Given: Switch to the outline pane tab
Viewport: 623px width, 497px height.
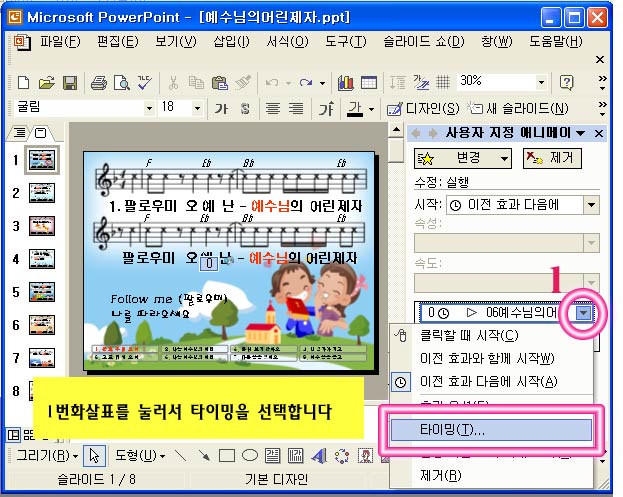Looking at the screenshot, I should click(19, 132).
